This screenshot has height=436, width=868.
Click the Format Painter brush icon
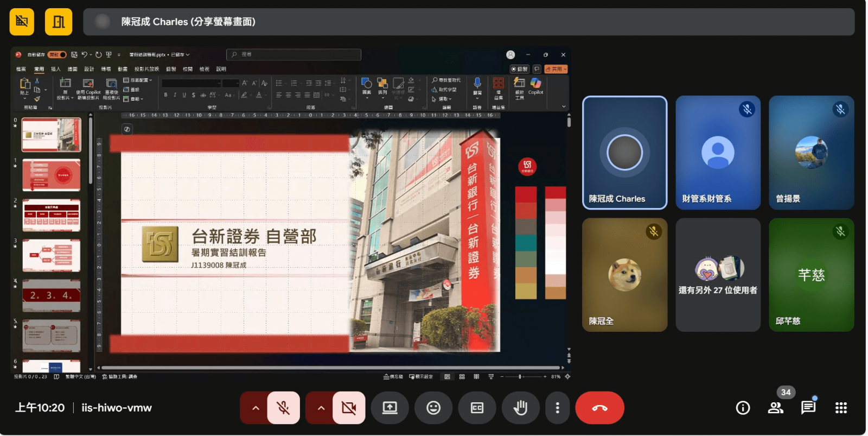tap(37, 99)
